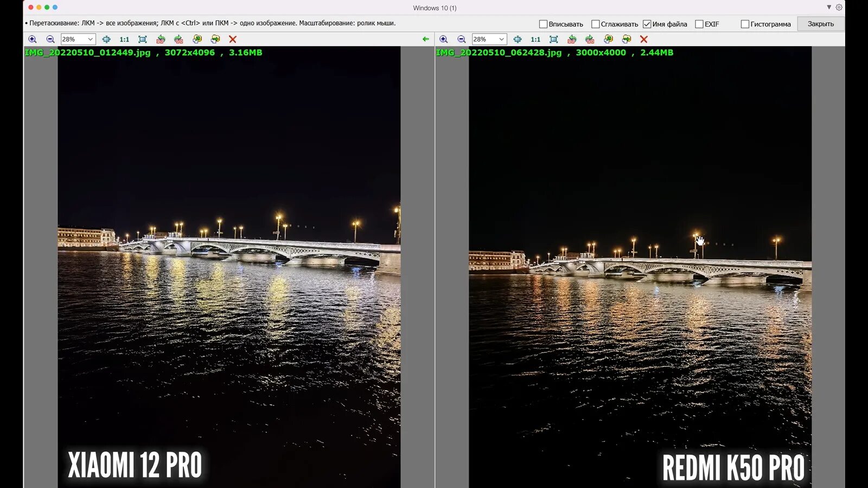
Task: Click the IMG_20220510_062428.jpg filename label
Action: 499,53
